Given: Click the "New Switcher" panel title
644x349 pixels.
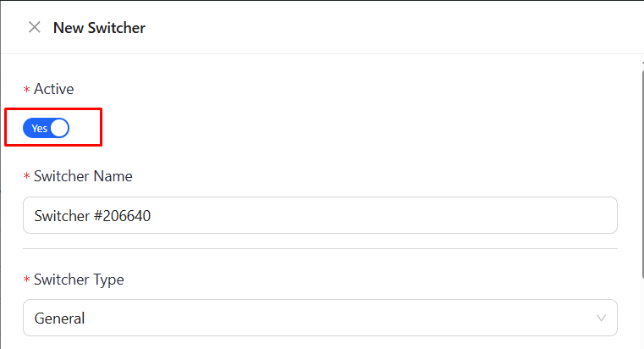Looking at the screenshot, I should pyautogui.click(x=99, y=28).
